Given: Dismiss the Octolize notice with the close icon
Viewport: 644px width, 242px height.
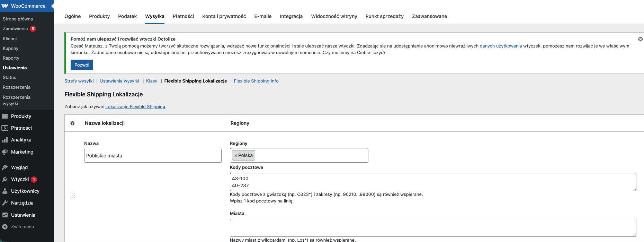Looking at the screenshot, I should click(640, 39).
